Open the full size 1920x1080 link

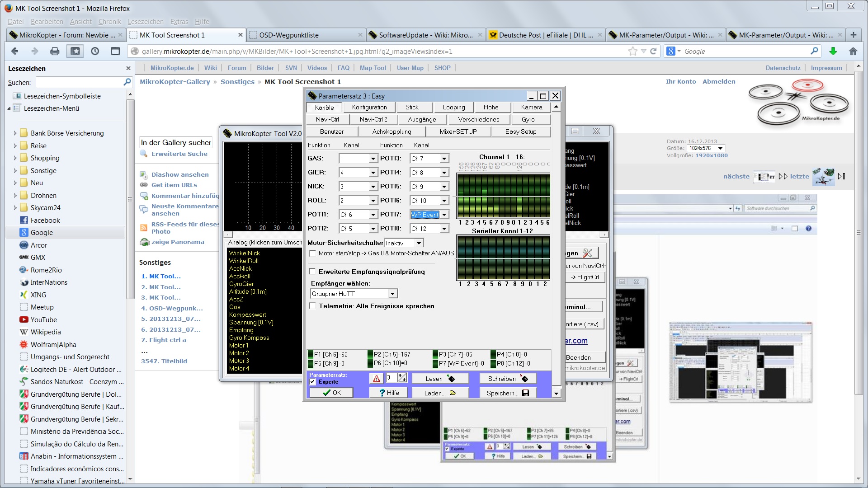tap(712, 155)
